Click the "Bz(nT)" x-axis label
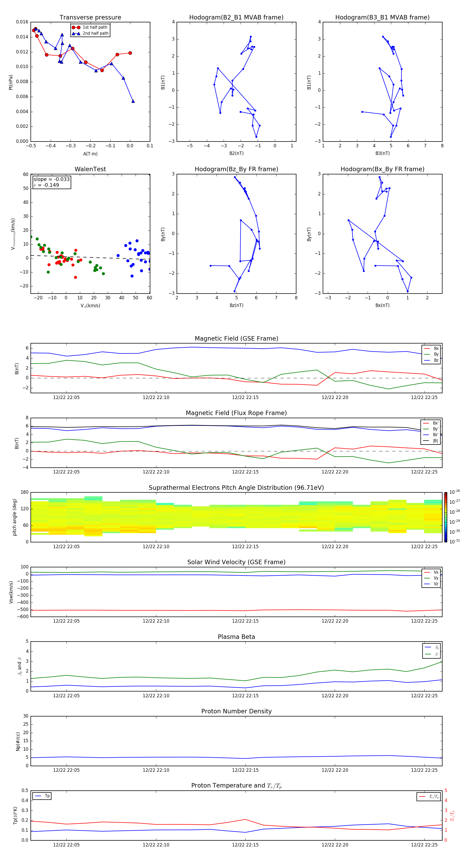Image resolution: width=473 pixels, height=868 pixels. [x=236, y=305]
